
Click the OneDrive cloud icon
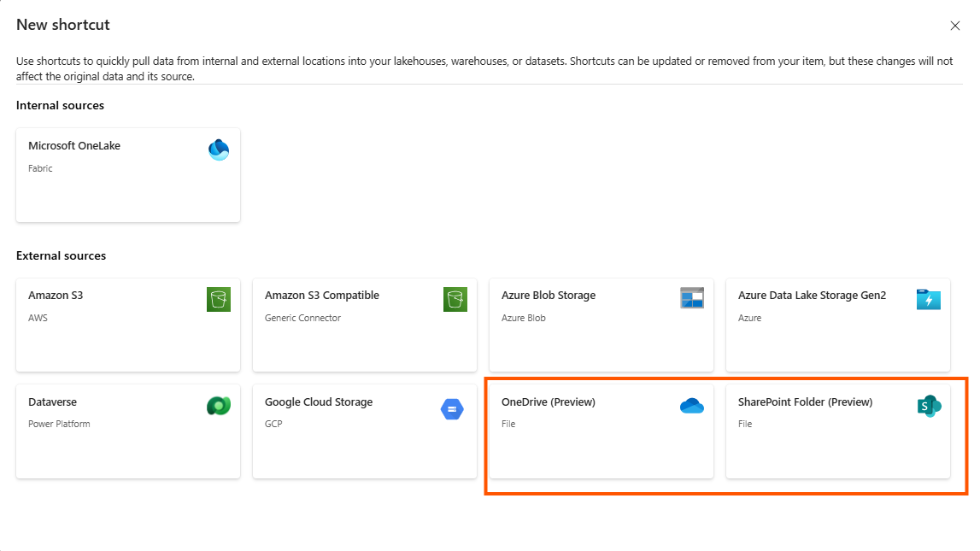pos(692,406)
